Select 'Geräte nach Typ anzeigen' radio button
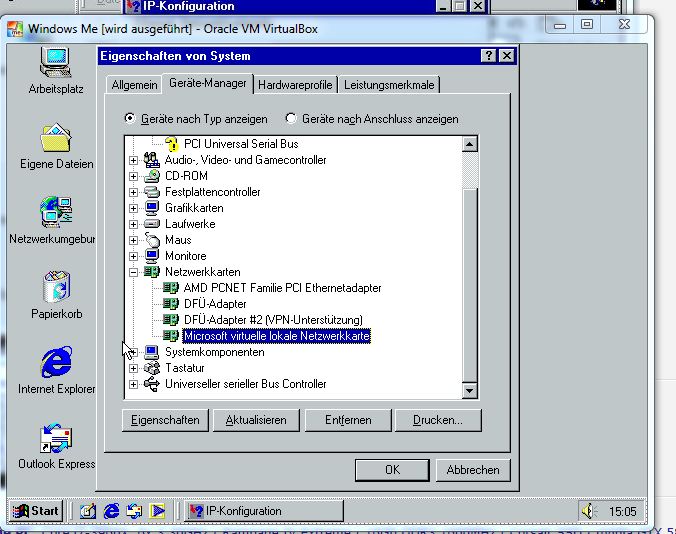This screenshot has height=534, width=676. tap(130, 118)
